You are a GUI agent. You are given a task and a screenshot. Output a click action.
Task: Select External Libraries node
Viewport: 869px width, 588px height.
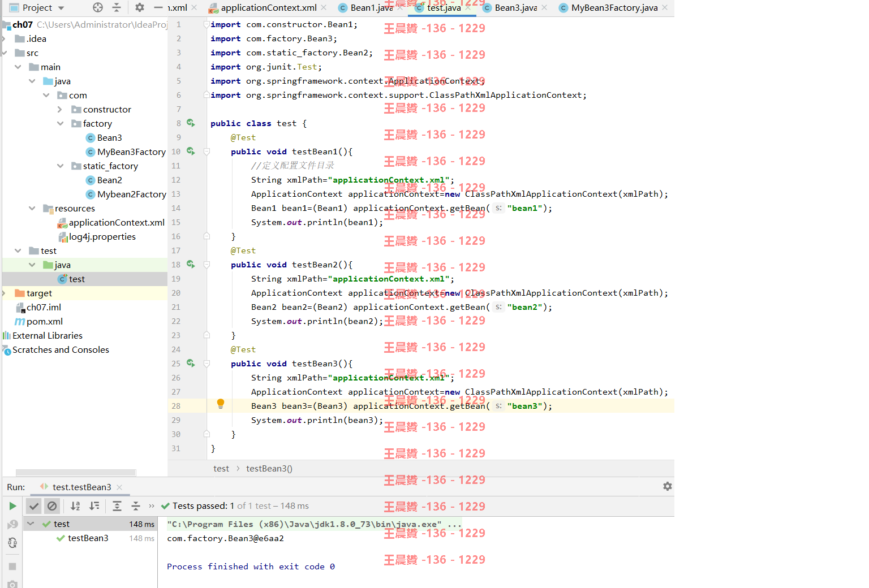[42, 335]
